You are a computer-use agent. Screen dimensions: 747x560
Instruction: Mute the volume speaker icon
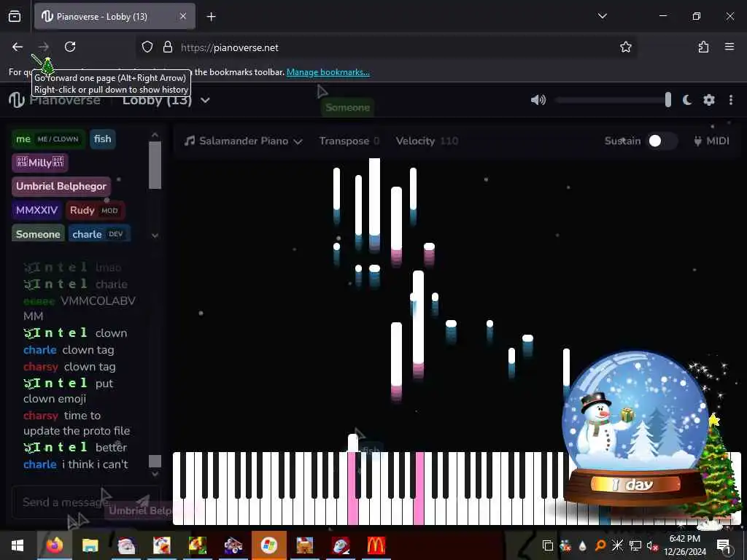pyautogui.click(x=538, y=100)
